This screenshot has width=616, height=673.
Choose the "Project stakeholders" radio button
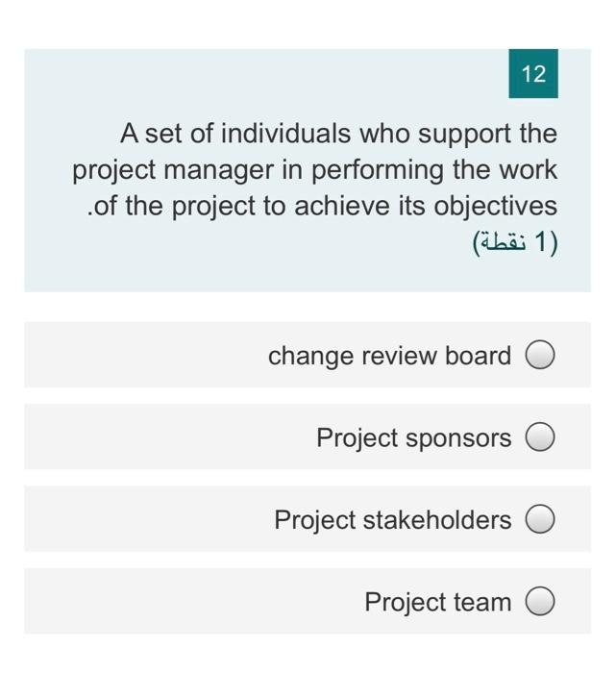tap(540, 520)
